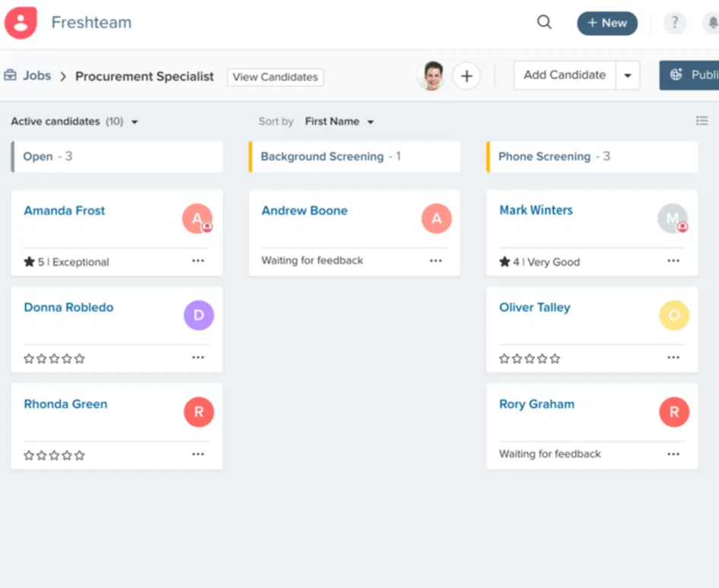Click the Add Candidate button

pyautogui.click(x=565, y=75)
